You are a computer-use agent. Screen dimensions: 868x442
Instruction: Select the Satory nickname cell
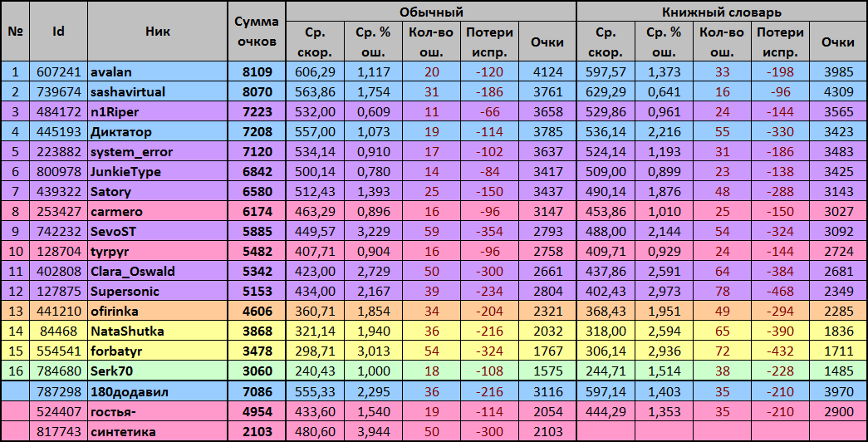click(x=157, y=191)
